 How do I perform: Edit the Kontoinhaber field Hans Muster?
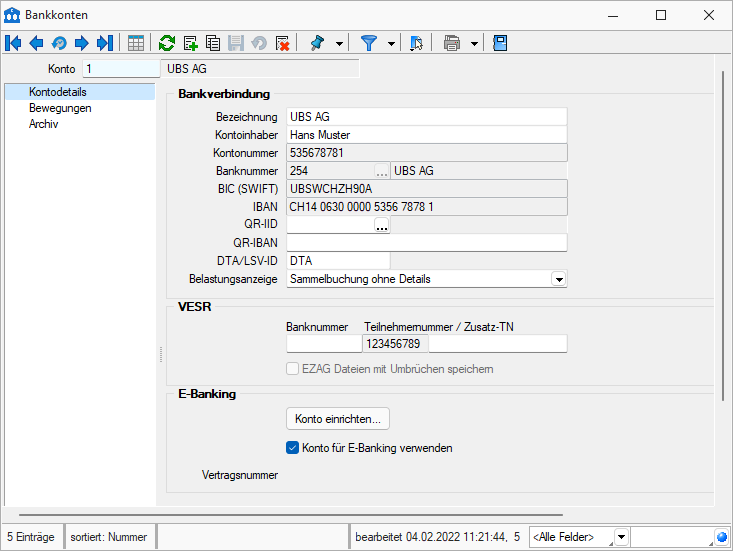click(x=426, y=135)
